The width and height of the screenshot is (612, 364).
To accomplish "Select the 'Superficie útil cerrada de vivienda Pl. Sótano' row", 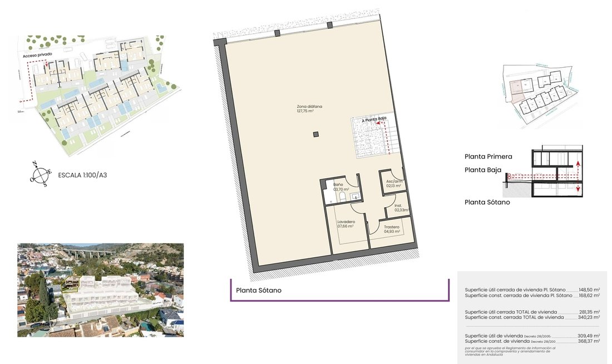I will click(532, 290).
